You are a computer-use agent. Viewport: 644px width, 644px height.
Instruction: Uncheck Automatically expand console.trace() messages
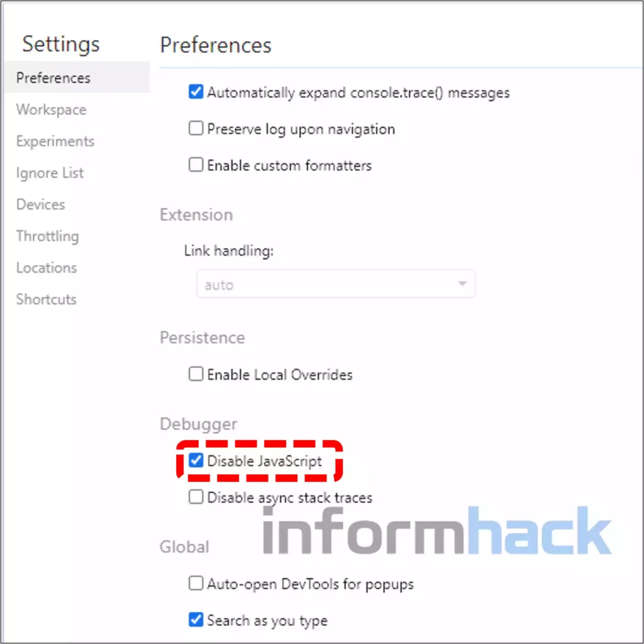point(196,92)
